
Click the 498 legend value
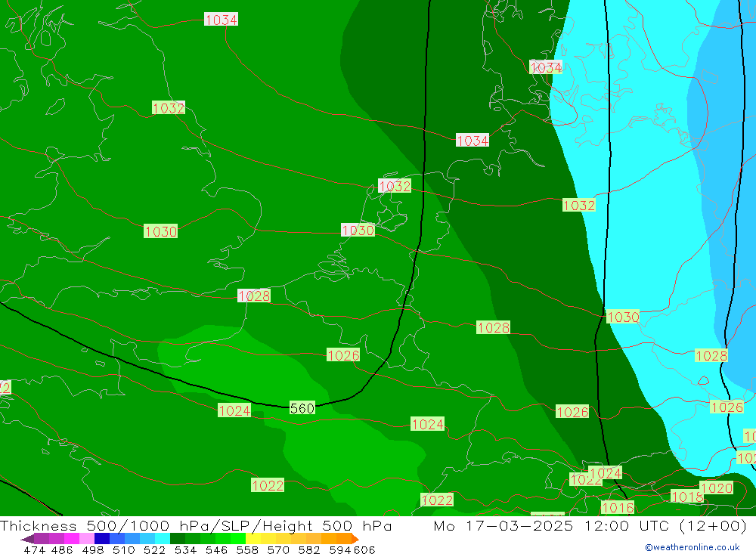(93, 549)
